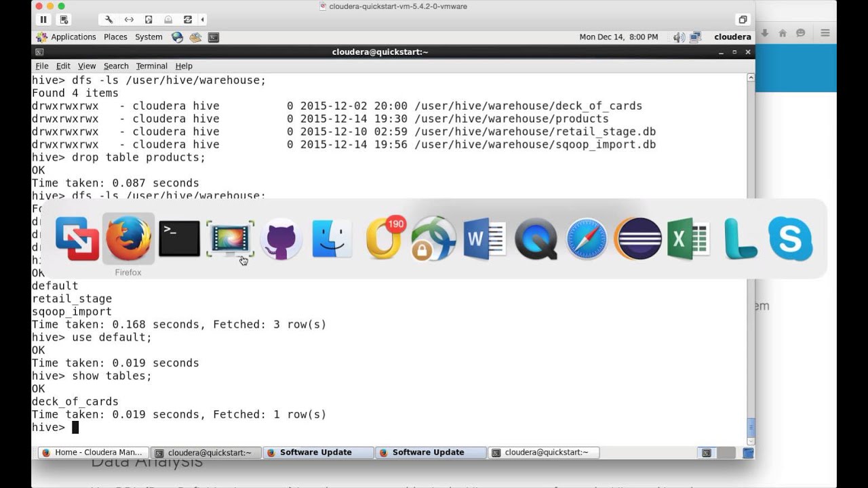Open the Places menu
The height and width of the screenshot is (488, 868).
115,37
